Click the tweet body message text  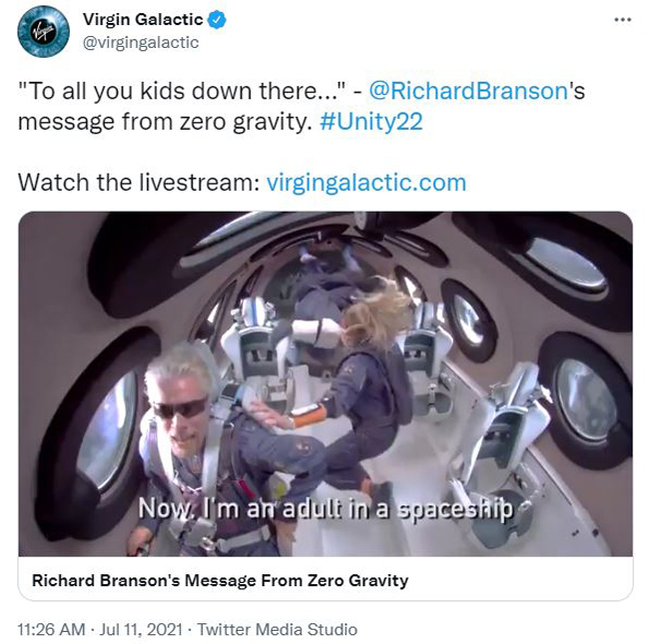click(302, 106)
